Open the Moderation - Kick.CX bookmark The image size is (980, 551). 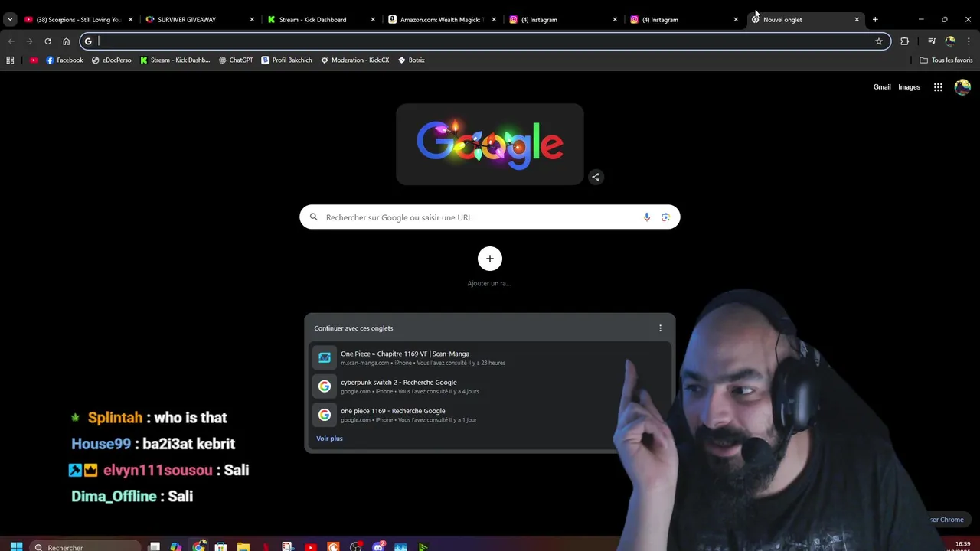pyautogui.click(x=355, y=60)
